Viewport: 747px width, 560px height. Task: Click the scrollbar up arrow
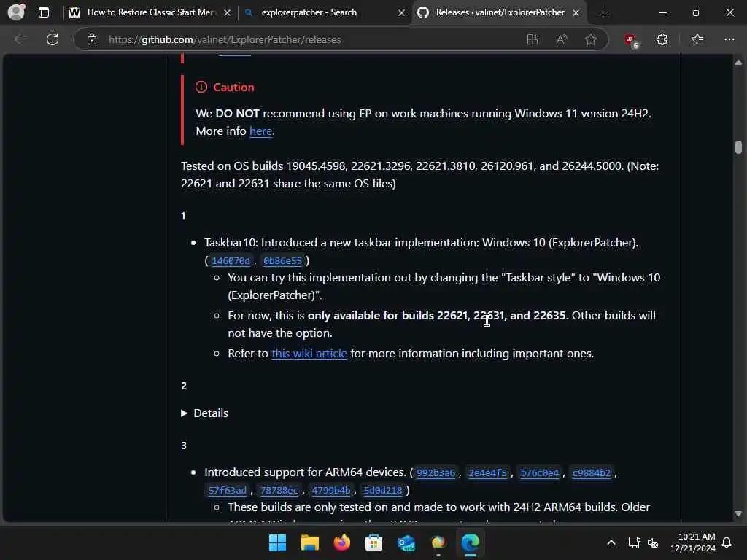[x=738, y=63]
